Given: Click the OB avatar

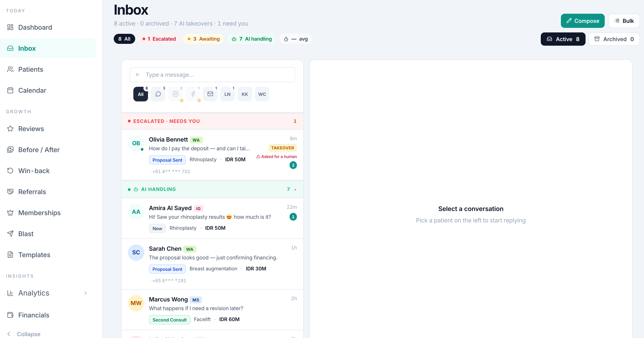Looking at the screenshot, I should coord(136,143).
